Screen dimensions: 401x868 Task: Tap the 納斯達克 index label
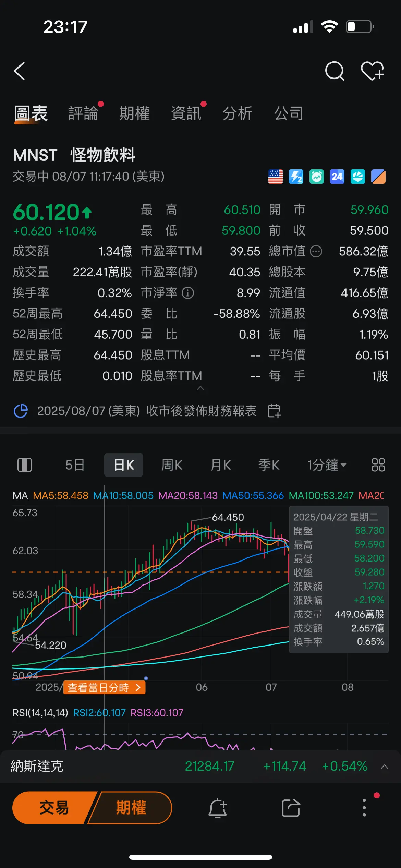(37, 767)
